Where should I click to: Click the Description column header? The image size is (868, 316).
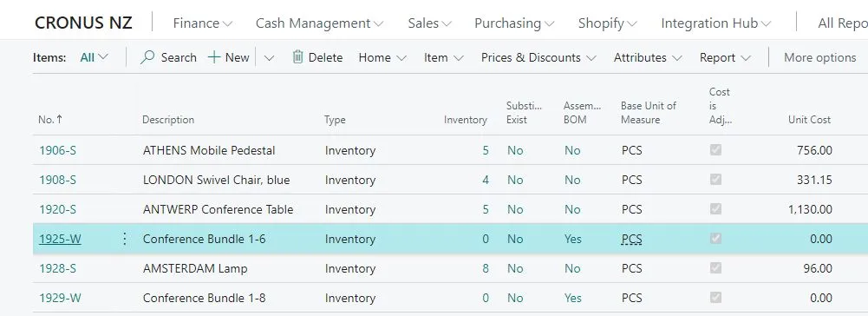click(x=168, y=119)
